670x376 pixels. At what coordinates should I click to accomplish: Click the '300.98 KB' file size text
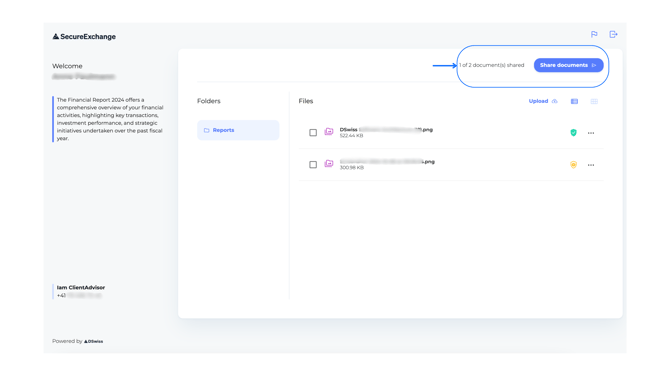pos(352,168)
